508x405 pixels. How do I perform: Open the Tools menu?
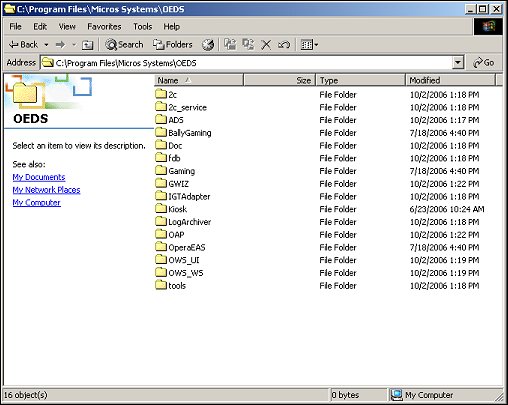click(143, 26)
